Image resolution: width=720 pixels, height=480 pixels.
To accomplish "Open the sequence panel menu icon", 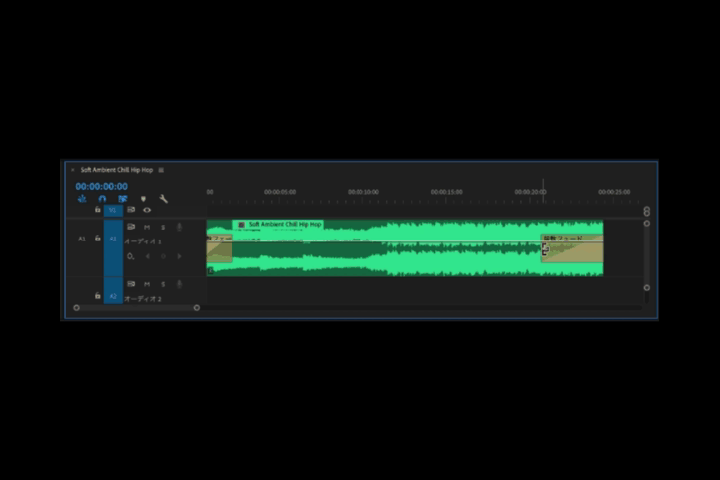I will [x=161, y=170].
